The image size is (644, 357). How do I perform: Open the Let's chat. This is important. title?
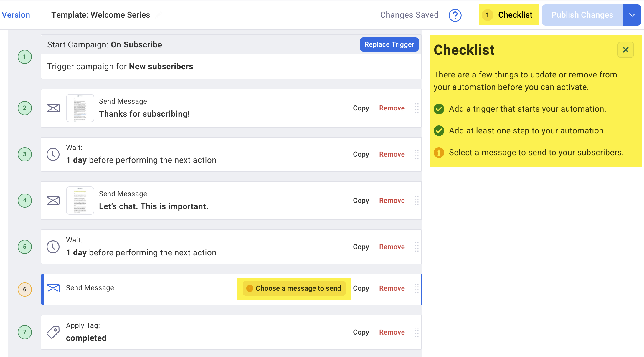153,206
